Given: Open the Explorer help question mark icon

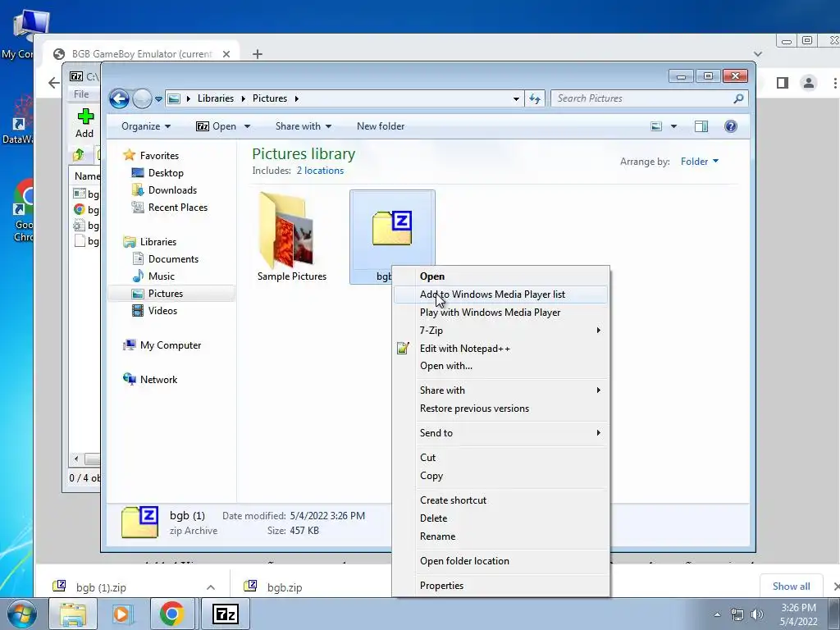Looking at the screenshot, I should coord(731,126).
